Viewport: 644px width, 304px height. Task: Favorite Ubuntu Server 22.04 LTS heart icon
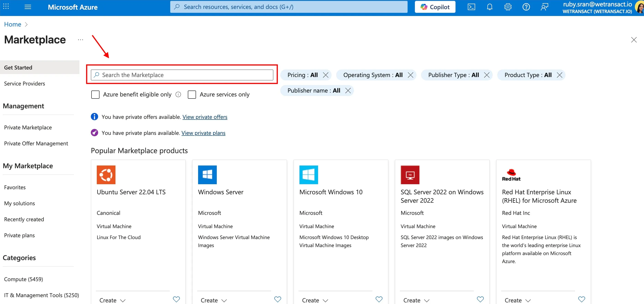click(176, 299)
